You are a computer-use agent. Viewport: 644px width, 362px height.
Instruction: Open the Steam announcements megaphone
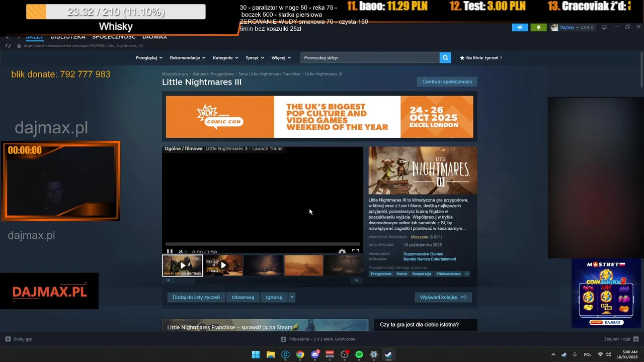click(x=520, y=27)
